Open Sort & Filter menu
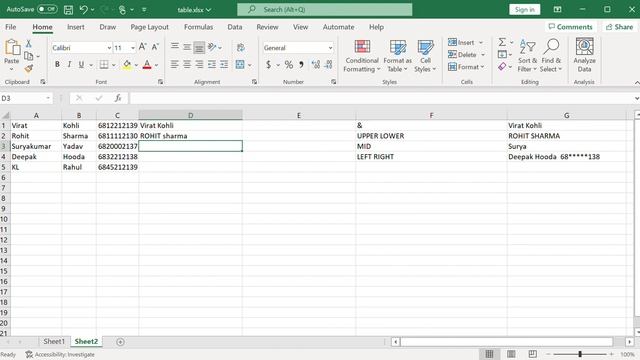Screen dimensions: 640x360 pos(527,56)
